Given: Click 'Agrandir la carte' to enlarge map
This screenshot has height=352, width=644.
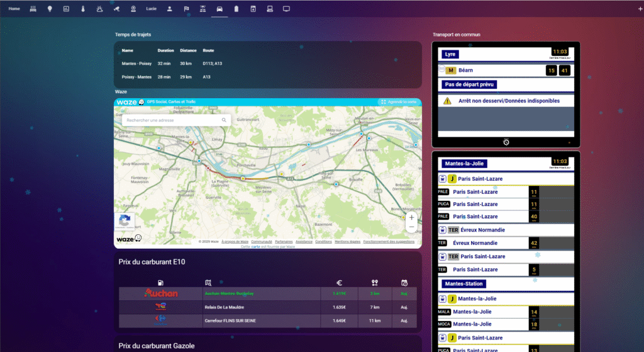Looking at the screenshot, I should coord(399,101).
